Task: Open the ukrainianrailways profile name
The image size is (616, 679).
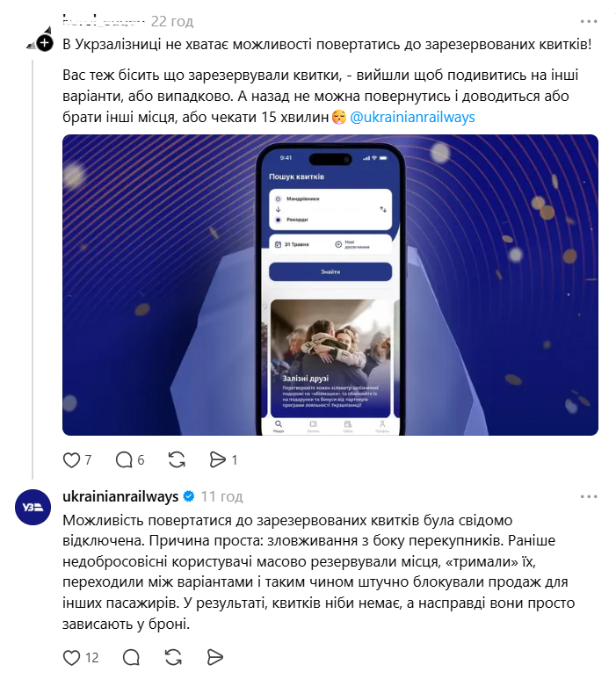Action: pyautogui.click(x=120, y=496)
